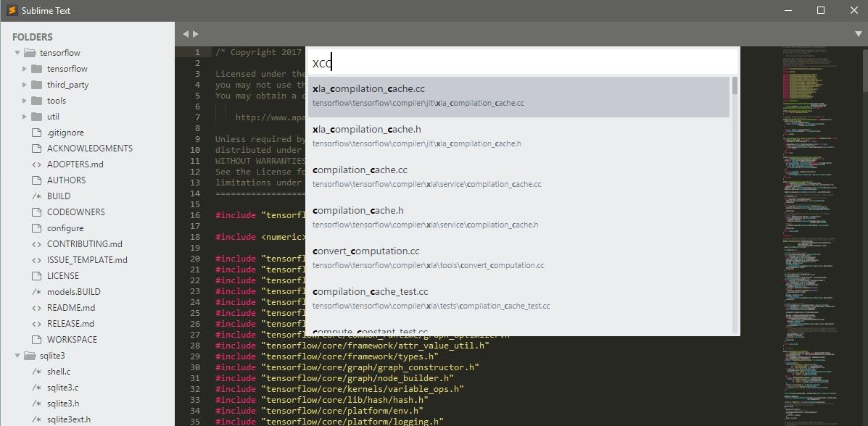Click the RELEASE.md markup icon
The image size is (868, 426).
point(36,324)
